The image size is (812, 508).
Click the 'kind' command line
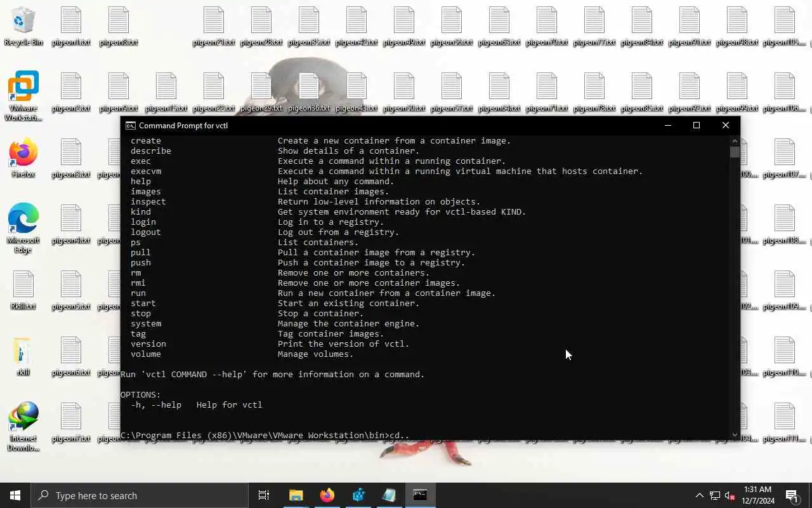tap(328, 212)
